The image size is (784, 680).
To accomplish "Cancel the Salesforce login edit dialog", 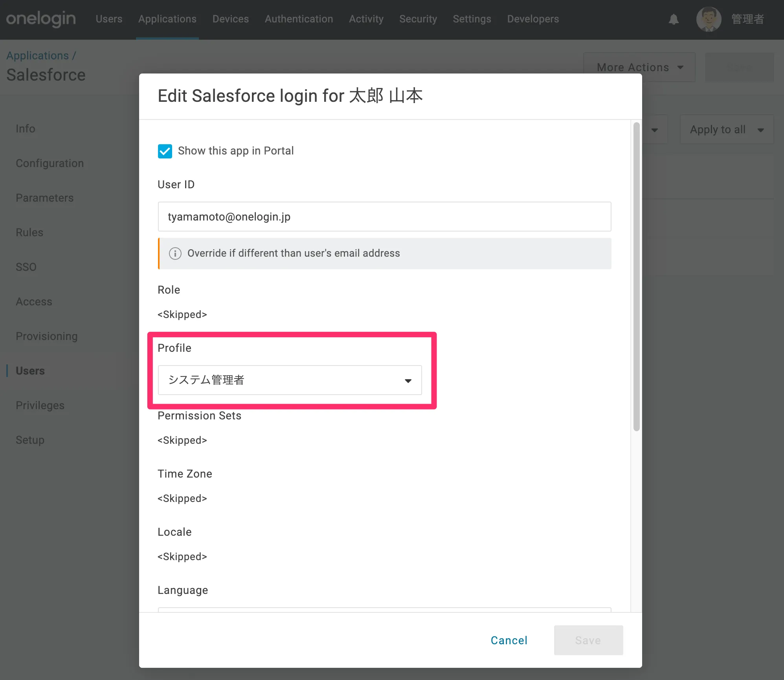I will [509, 640].
